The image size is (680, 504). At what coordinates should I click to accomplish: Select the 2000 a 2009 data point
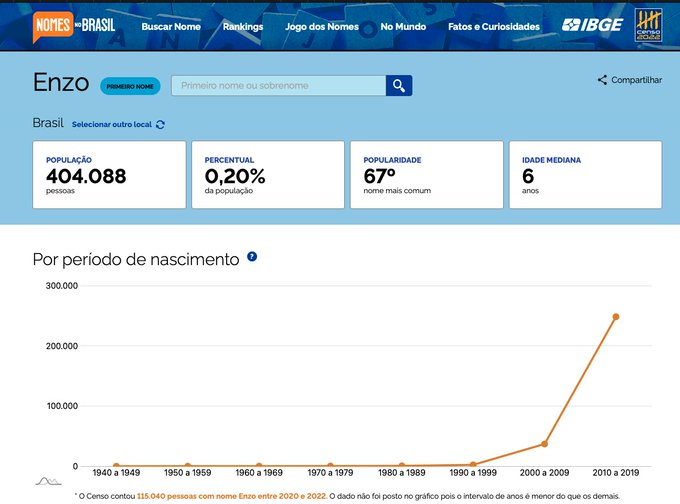tap(544, 444)
